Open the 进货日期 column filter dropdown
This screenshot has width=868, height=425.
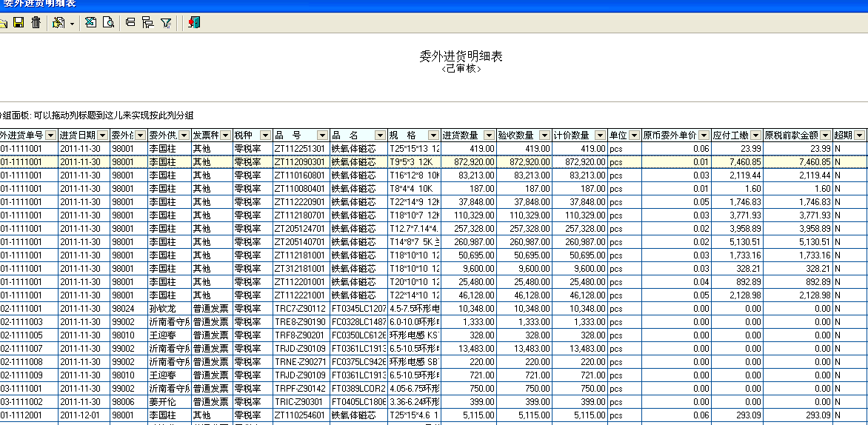[x=103, y=135]
